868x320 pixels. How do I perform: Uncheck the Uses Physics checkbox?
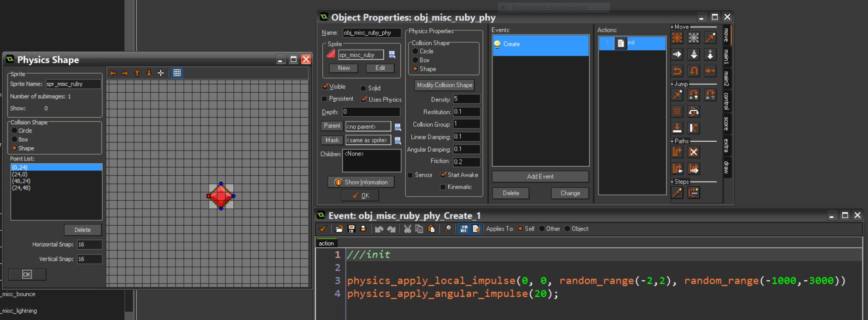click(364, 100)
